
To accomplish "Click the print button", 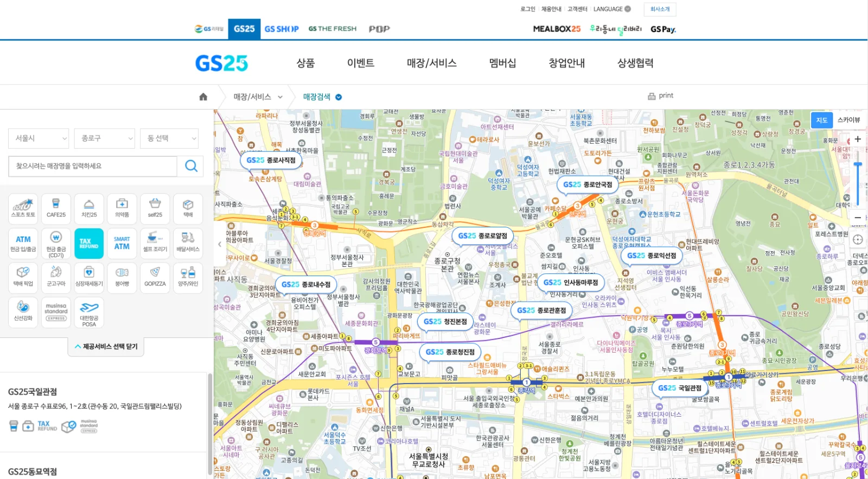I will point(660,96).
